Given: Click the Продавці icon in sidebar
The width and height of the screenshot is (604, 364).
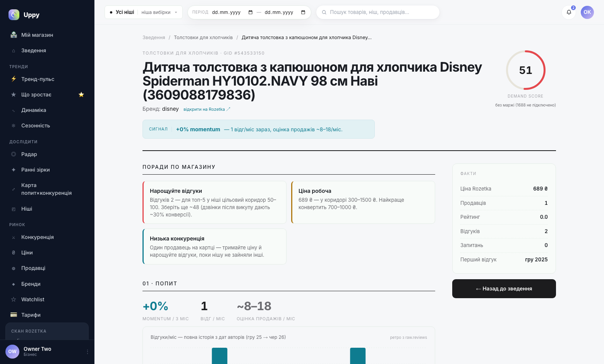Looking at the screenshot, I should pos(14,268).
